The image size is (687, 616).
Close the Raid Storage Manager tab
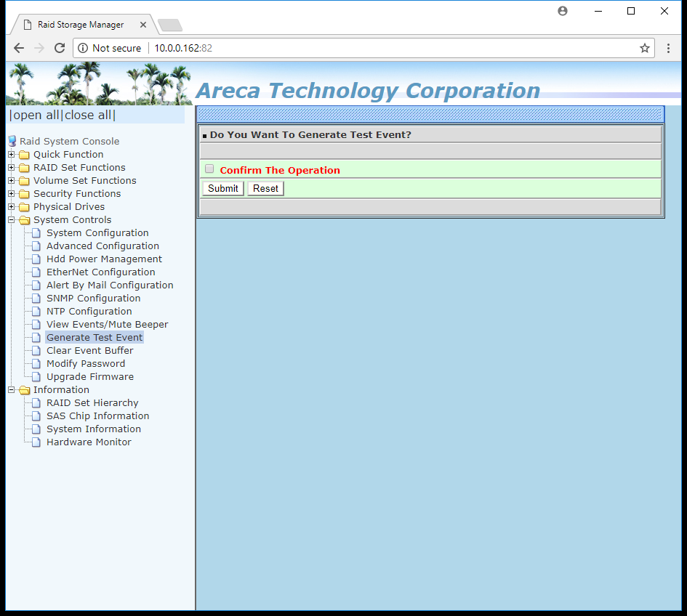(x=142, y=25)
